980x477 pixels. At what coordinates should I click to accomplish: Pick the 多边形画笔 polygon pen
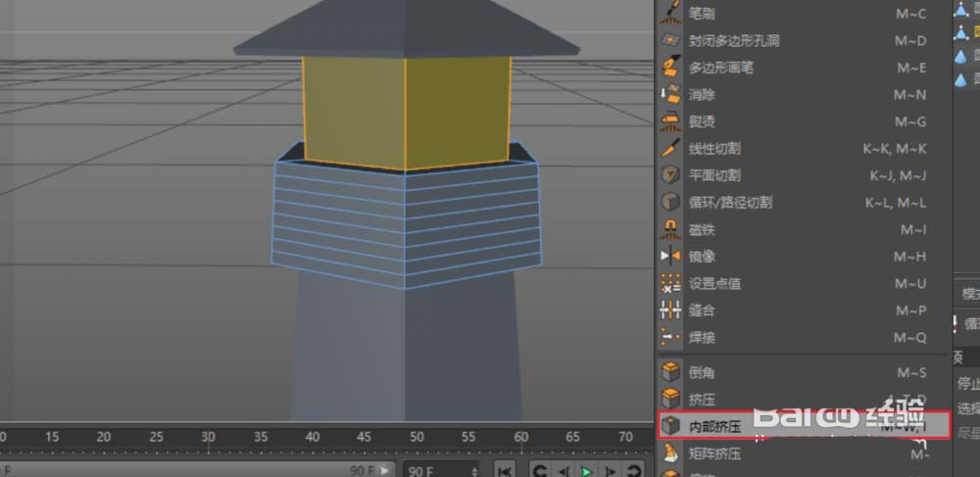[804, 68]
